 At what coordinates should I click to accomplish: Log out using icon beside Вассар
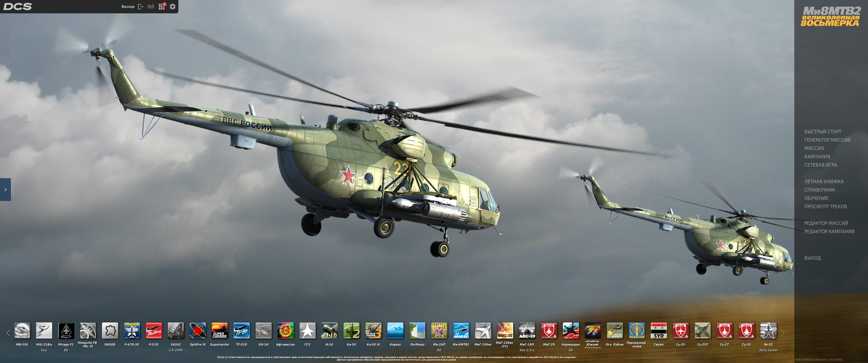[x=141, y=6]
